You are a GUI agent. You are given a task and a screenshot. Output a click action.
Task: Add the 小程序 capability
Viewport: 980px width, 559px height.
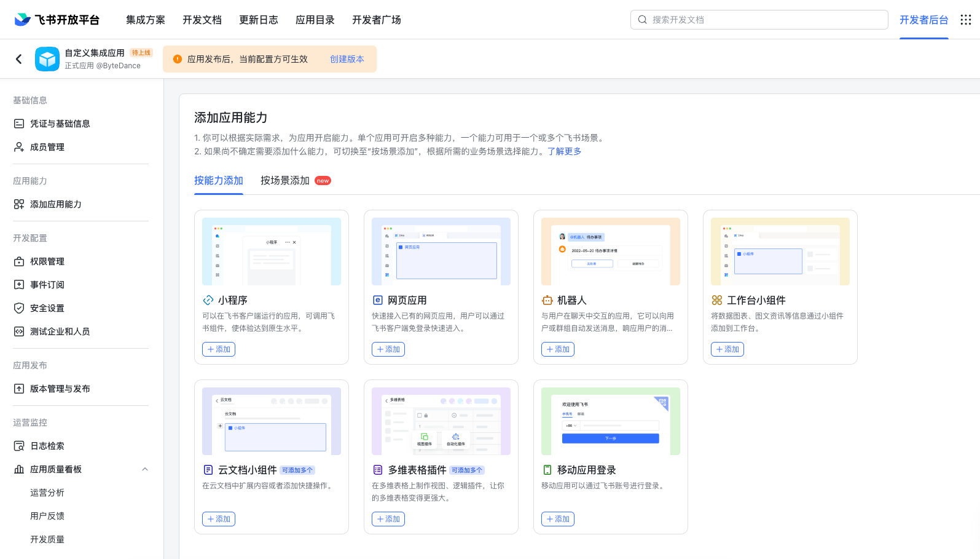point(218,349)
